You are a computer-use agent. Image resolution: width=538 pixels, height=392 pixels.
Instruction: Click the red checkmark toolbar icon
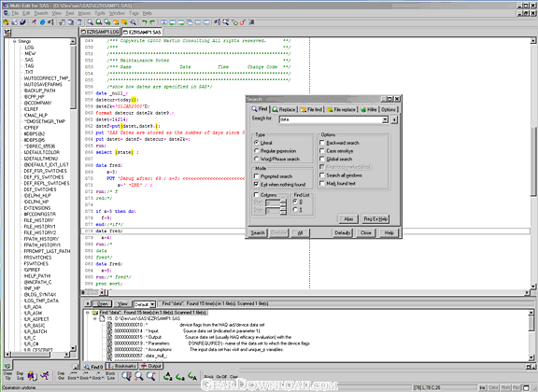pyautogui.click(x=243, y=22)
